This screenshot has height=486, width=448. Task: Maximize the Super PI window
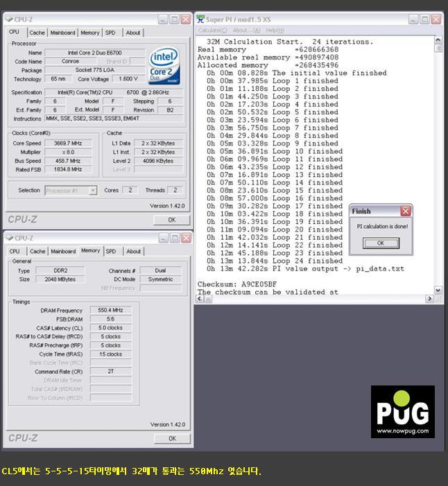click(x=424, y=19)
